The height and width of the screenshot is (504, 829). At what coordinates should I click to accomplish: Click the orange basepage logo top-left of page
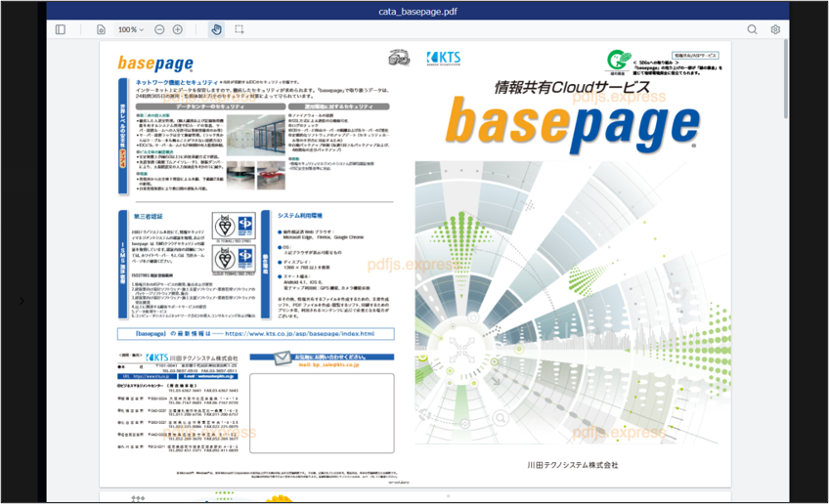[155, 63]
